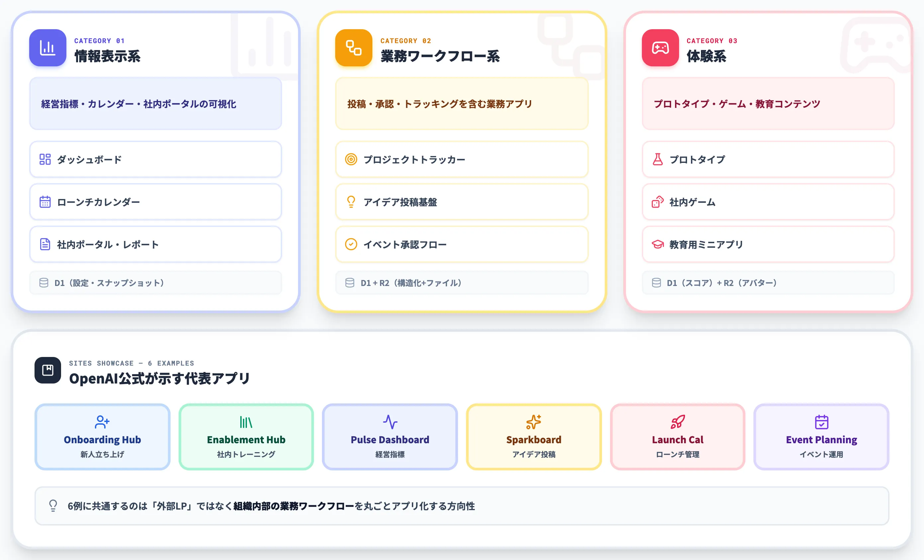The image size is (924, 560).
Task: Click the イベント運用 subtitle
Action: point(822,454)
